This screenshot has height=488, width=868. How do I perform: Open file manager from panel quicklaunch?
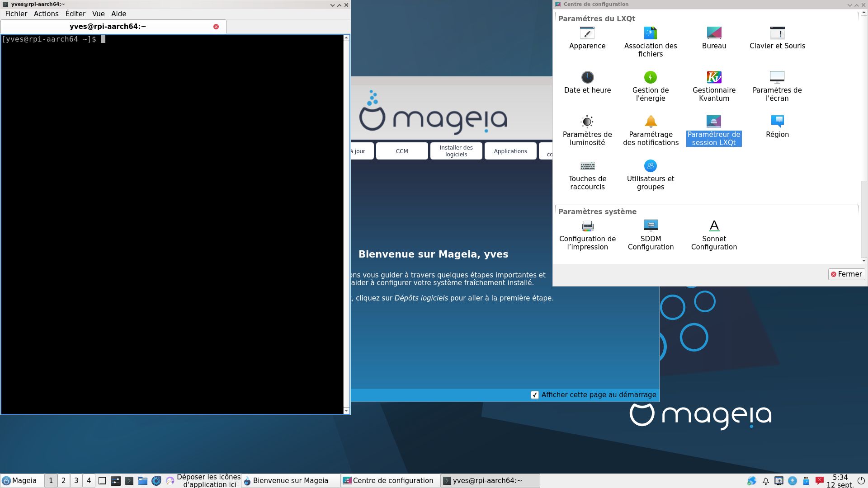coord(143,481)
